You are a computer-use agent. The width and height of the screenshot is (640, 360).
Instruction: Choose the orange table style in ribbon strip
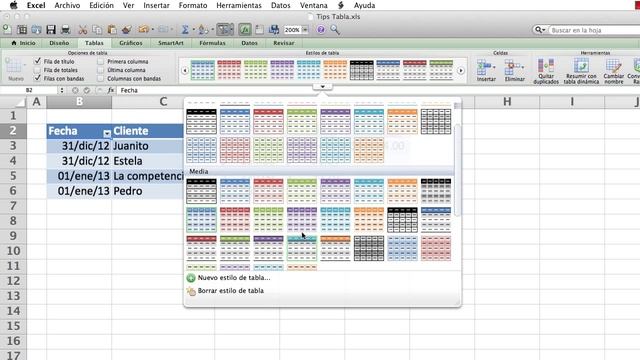335,70
